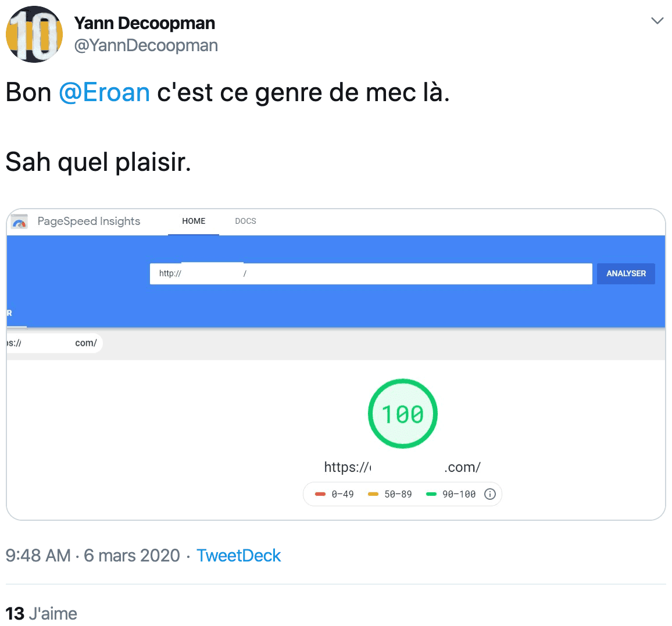Click the orange 50–89 legend marker
672x626 pixels.
[x=373, y=494]
